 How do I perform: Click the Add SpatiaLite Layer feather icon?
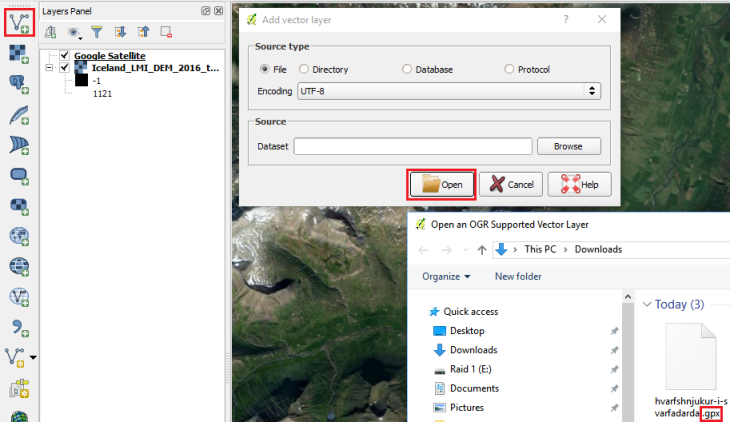coord(17,113)
